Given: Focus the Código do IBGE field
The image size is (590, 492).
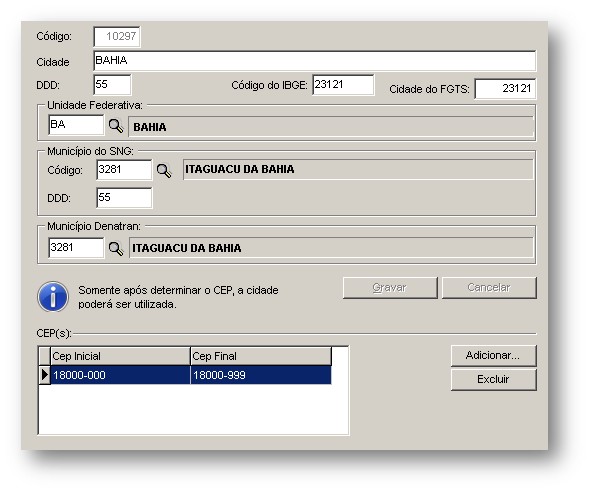Looking at the screenshot, I should 343,85.
